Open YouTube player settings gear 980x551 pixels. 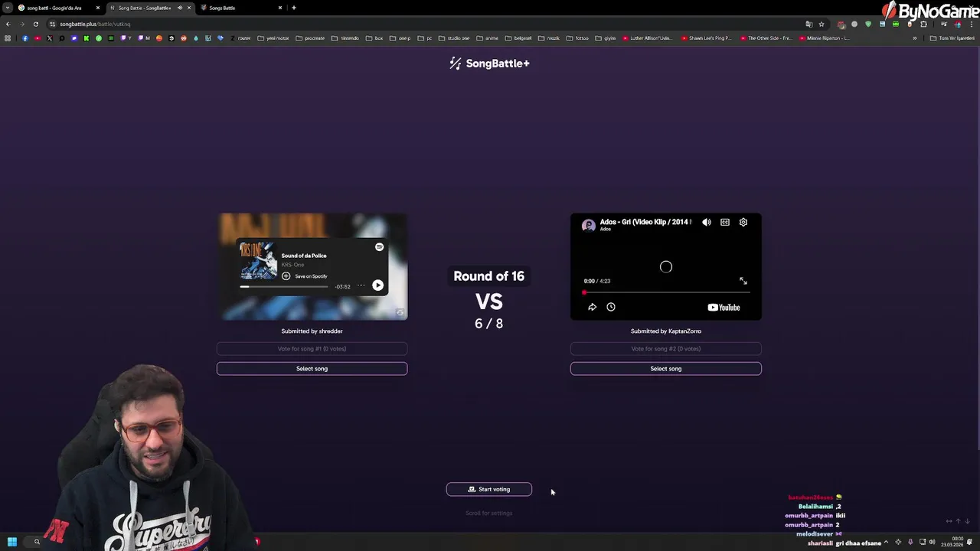click(x=743, y=222)
